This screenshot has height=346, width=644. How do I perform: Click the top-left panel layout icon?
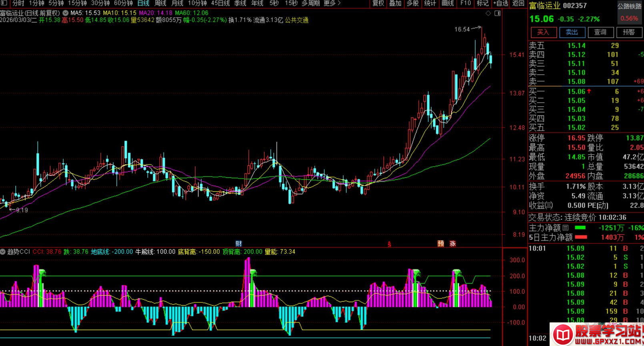(x=4, y=3)
